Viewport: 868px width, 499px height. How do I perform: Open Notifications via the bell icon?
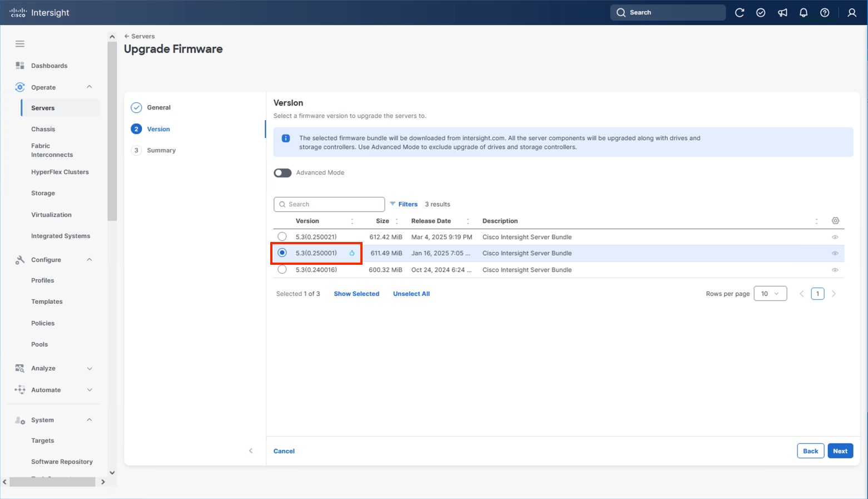click(x=803, y=12)
